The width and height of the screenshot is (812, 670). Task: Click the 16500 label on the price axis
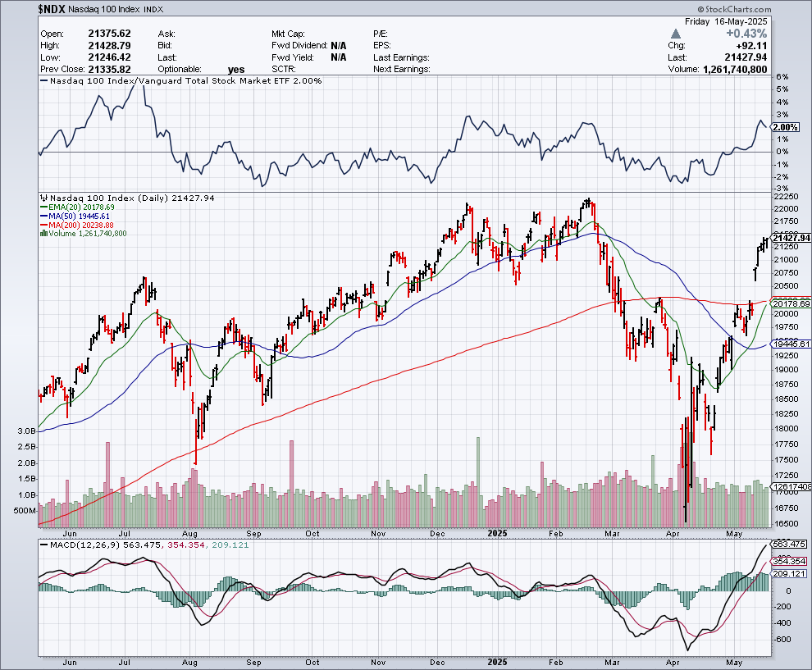pos(787,523)
